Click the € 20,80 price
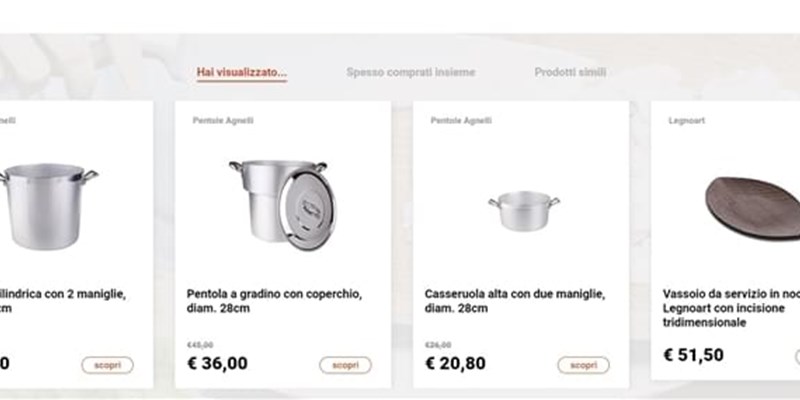The image size is (800, 400). click(455, 363)
